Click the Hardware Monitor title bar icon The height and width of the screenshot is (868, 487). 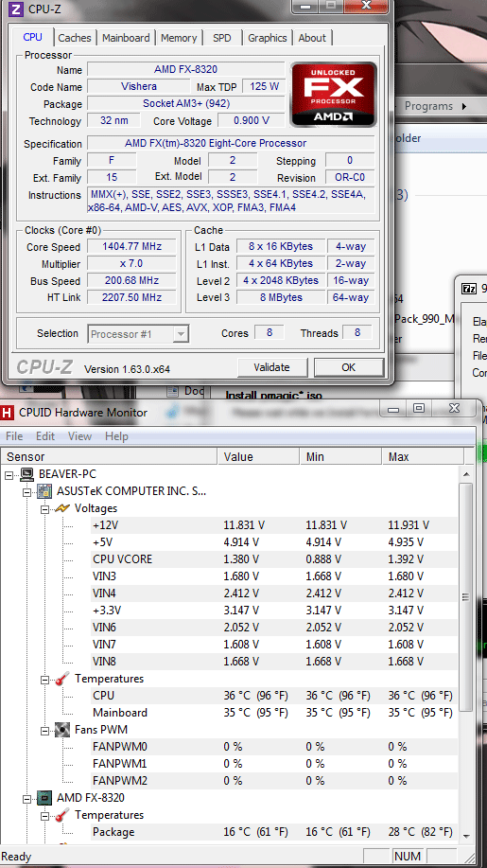coord(8,412)
